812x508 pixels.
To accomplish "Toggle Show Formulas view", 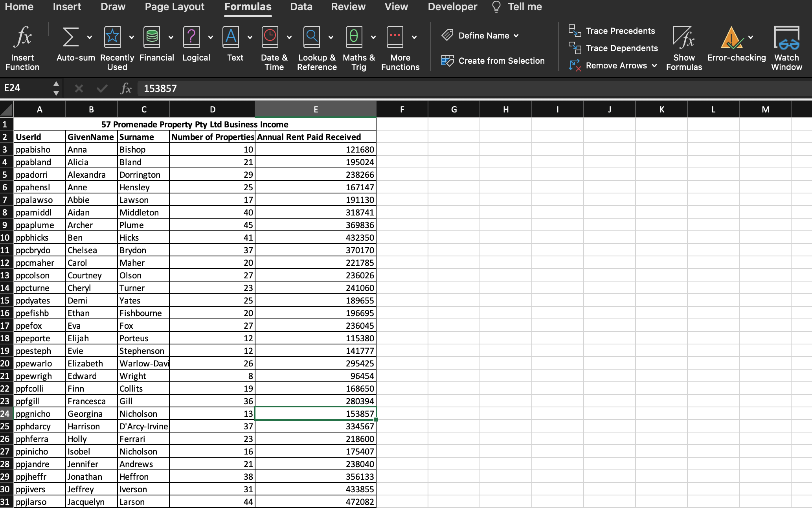I will (x=683, y=38).
